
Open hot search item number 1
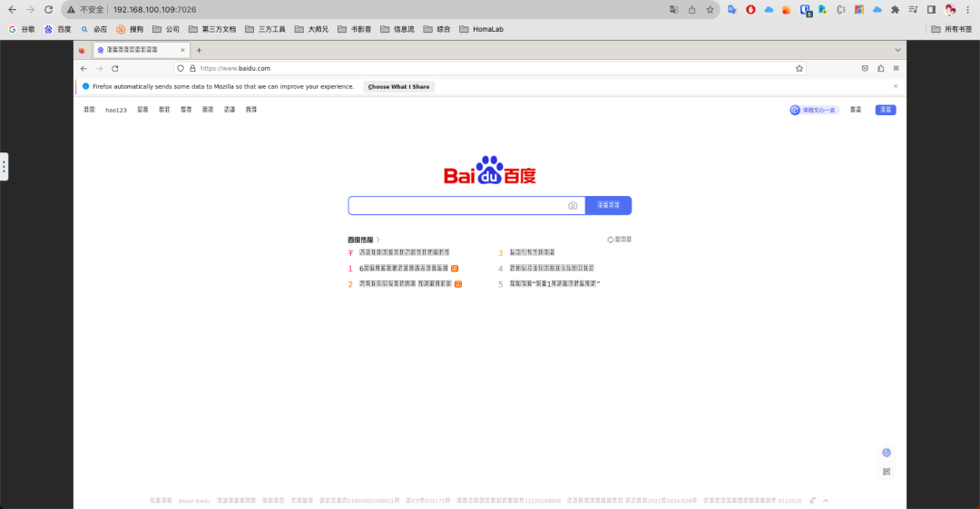[x=404, y=269]
